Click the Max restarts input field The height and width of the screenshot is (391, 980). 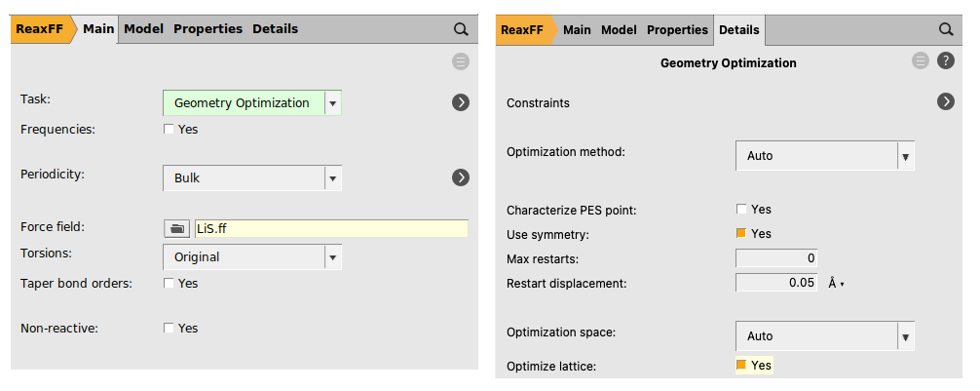[x=776, y=257]
